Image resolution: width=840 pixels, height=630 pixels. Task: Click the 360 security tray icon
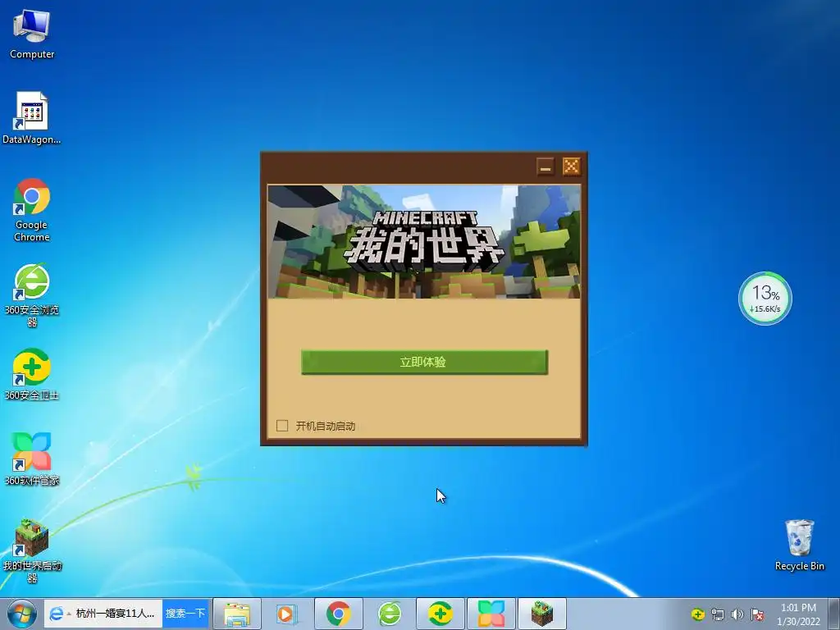(x=697, y=614)
